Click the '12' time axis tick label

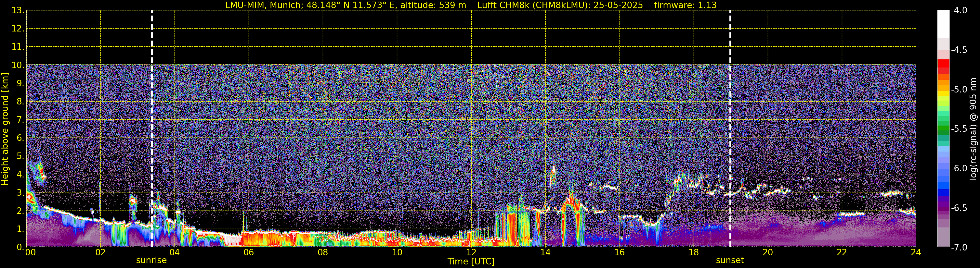[471, 252]
